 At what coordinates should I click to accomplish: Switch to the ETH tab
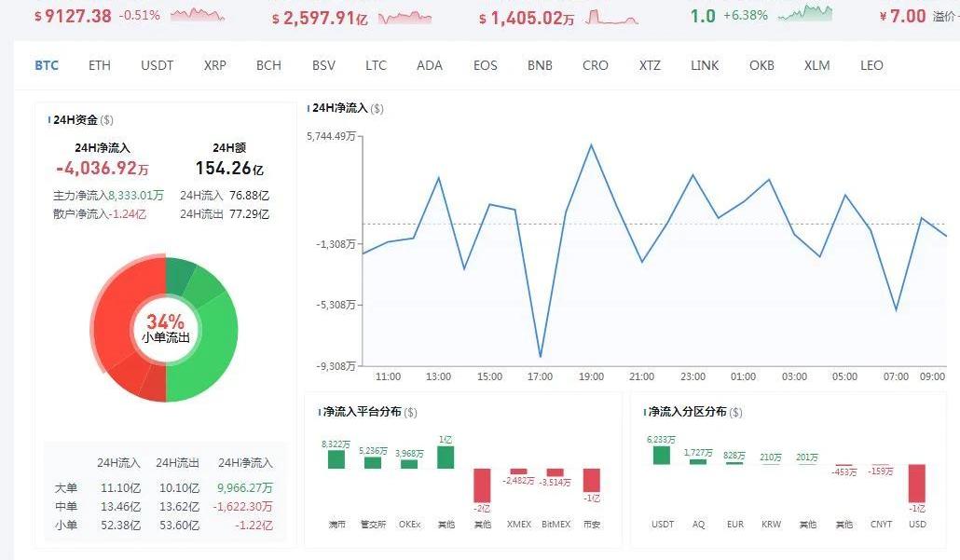tap(100, 65)
